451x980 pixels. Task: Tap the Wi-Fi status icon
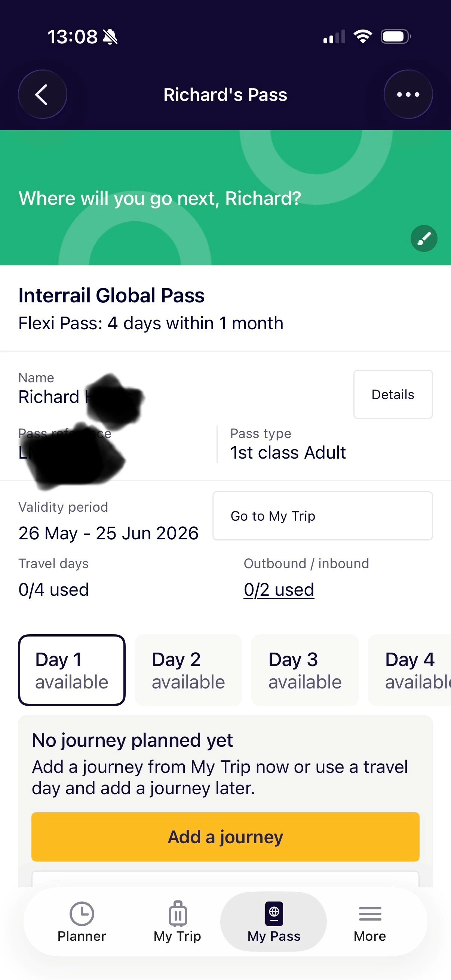coord(363,37)
